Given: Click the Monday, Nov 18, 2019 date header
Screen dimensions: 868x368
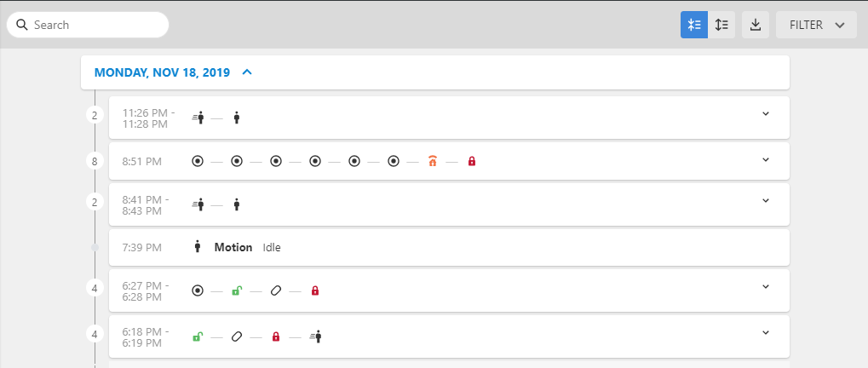Looking at the screenshot, I should [x=162, y=72].
